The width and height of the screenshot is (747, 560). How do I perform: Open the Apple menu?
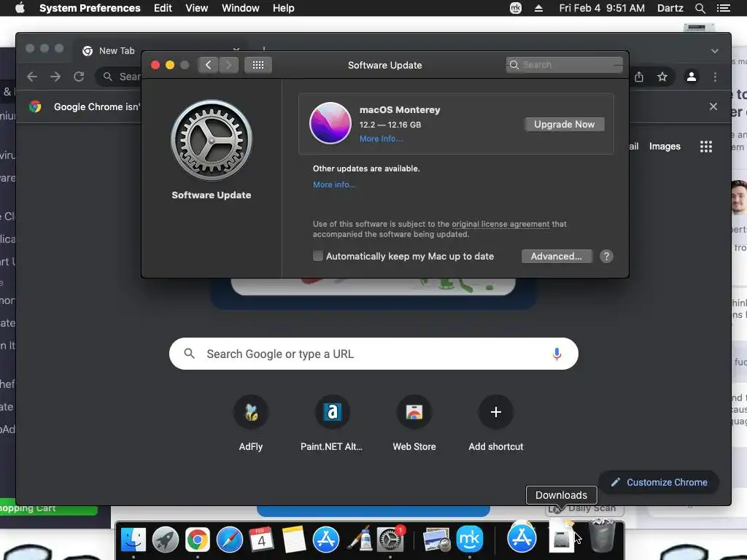[x=20, y=8]
